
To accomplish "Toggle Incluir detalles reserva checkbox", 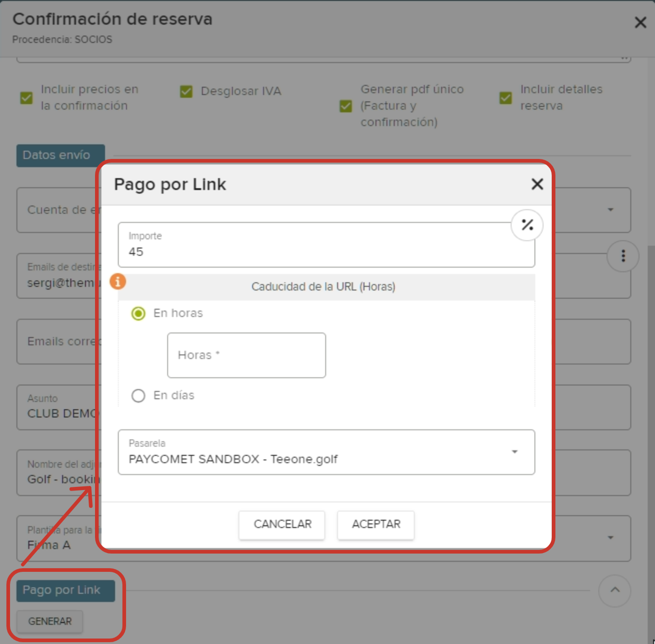I will (x=506, y=98).
